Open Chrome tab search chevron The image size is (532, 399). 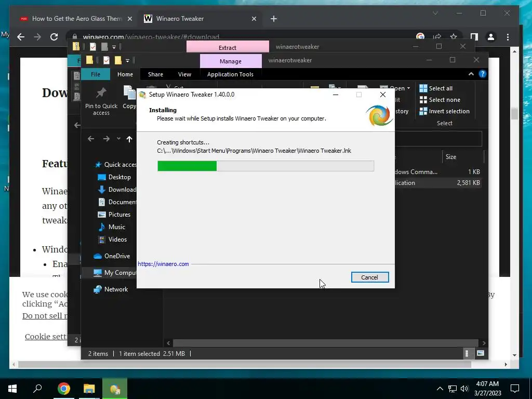click(x=435, y=13)
